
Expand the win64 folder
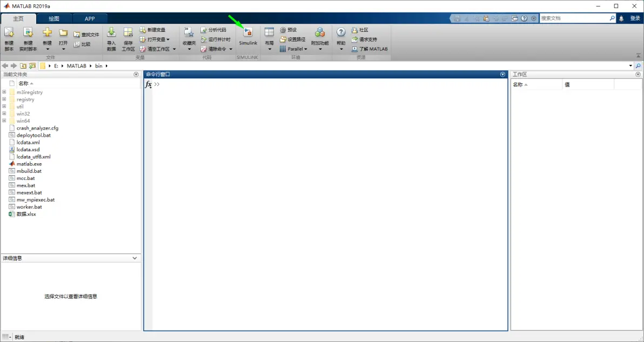pos(4,120)
